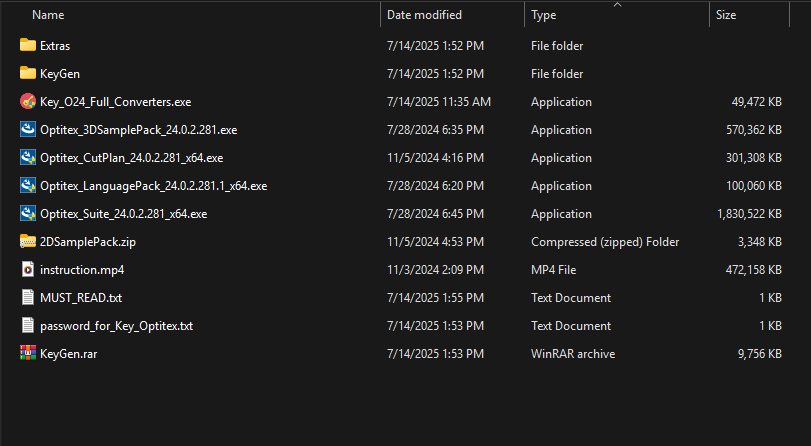
Task: Click the Type column header
Action: (x=544, y=15)
